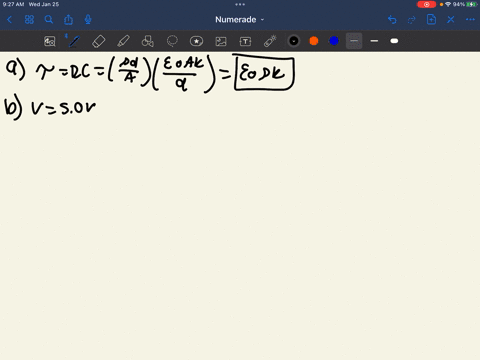Select the Pen tool

(x=74, y=41)
